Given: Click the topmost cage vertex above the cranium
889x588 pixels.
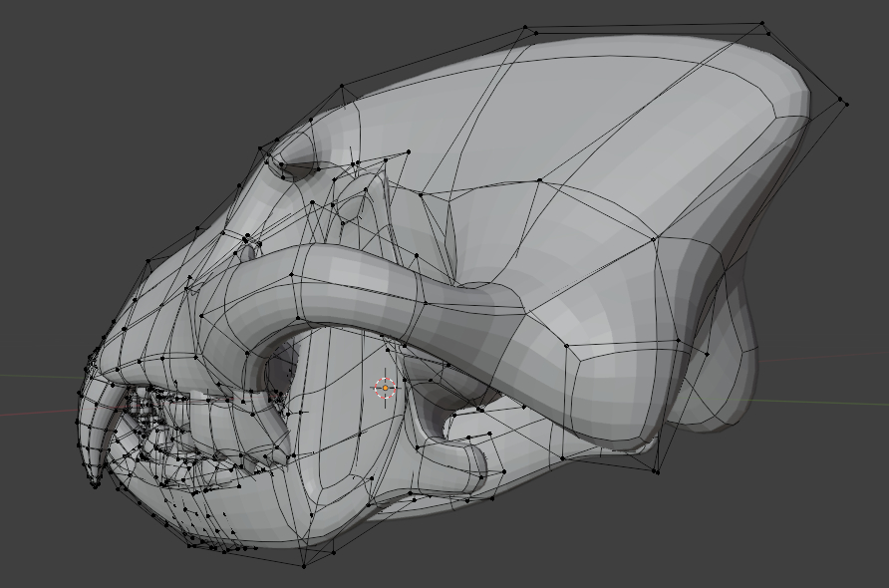Looking at the screenshot, I should coord(762,23).
